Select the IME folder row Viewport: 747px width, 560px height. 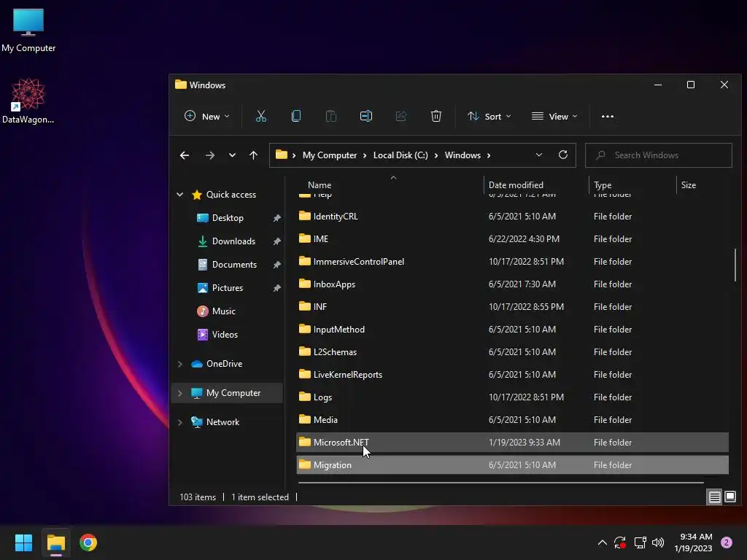point(512,238)
